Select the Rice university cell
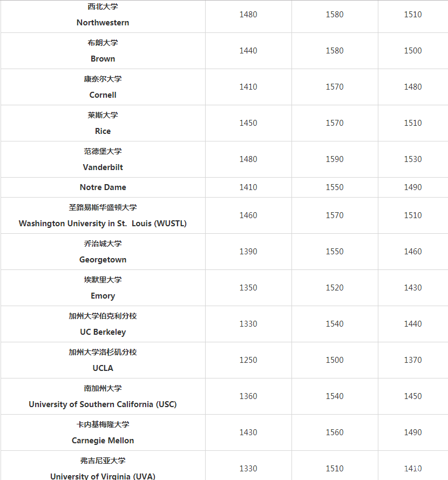 click(103, 131)
